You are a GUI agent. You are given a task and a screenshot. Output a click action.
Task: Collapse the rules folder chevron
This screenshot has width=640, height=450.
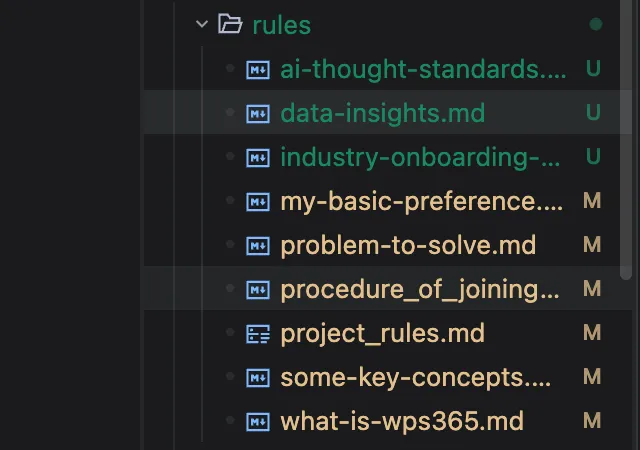(202, 24)
